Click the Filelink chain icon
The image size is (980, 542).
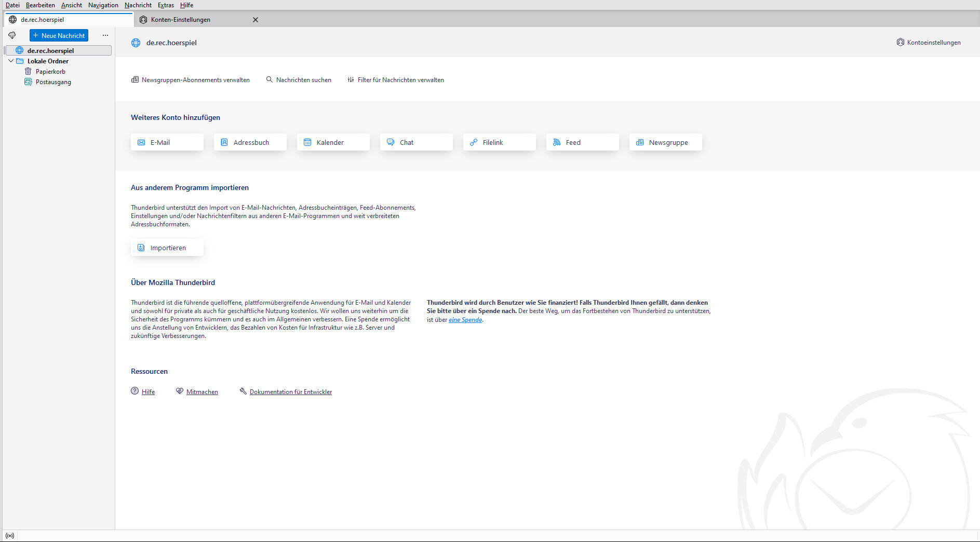474,142
